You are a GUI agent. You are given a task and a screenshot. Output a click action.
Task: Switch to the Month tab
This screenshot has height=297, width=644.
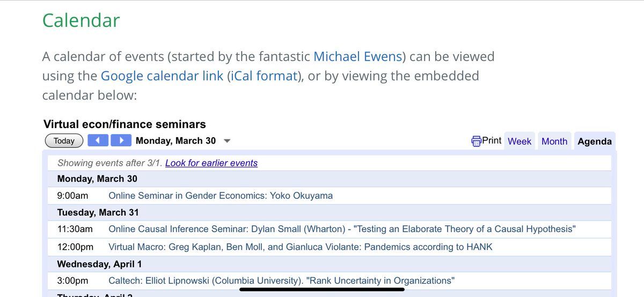(x=554, y=142)
